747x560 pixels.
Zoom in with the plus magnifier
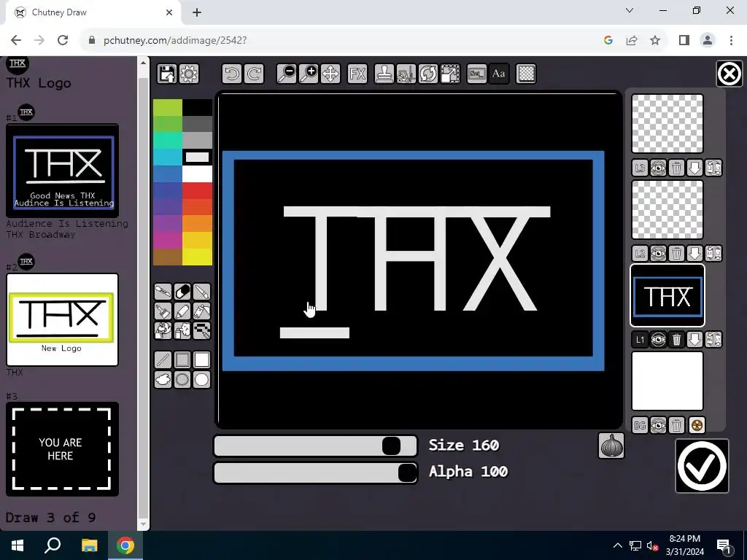(x=309, y=74)
